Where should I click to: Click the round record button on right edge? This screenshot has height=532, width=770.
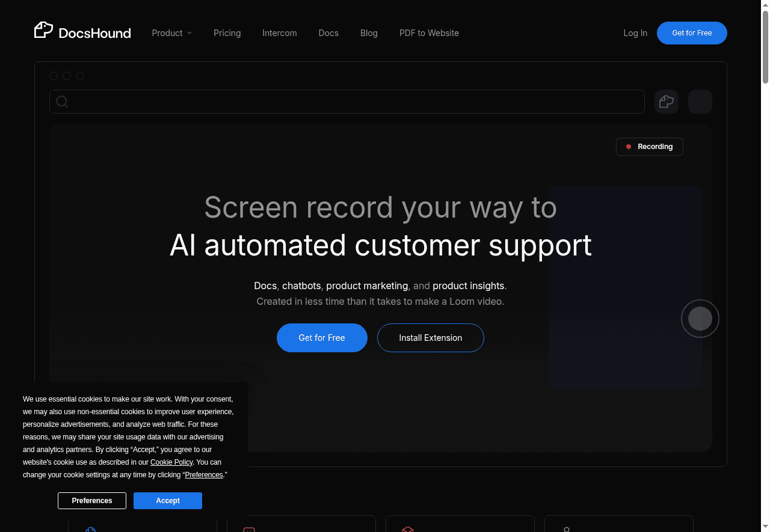point(700,319)
